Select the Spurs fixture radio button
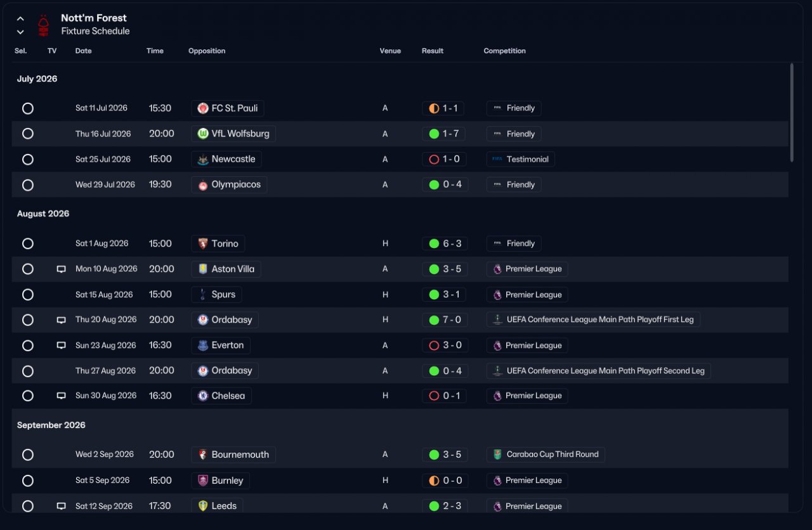The height and width of the screenshot is (530, 812). 28,295
